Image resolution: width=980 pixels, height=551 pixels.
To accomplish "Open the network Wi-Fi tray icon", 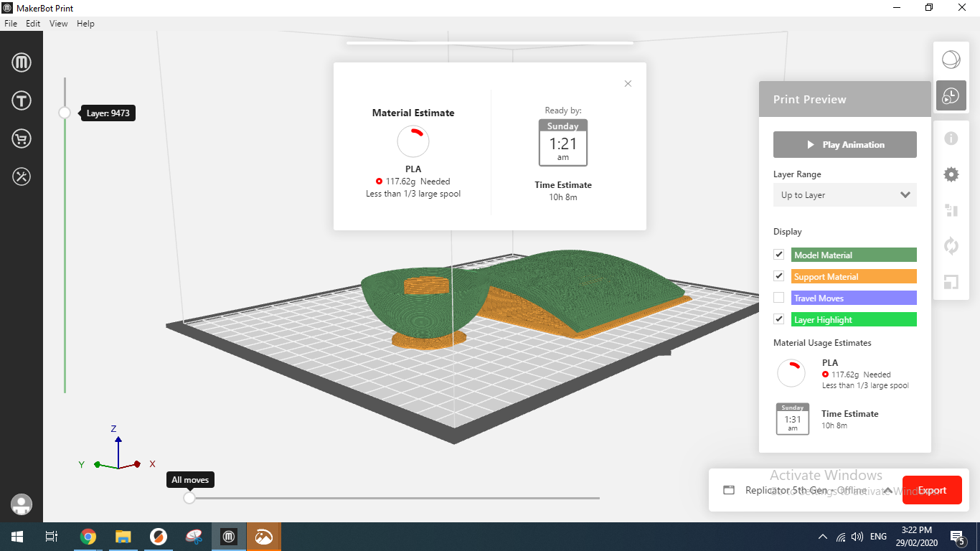I will (x=841, y=537).
